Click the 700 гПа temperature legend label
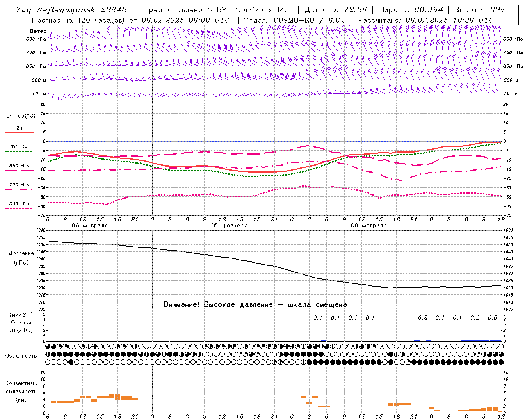 19,185
